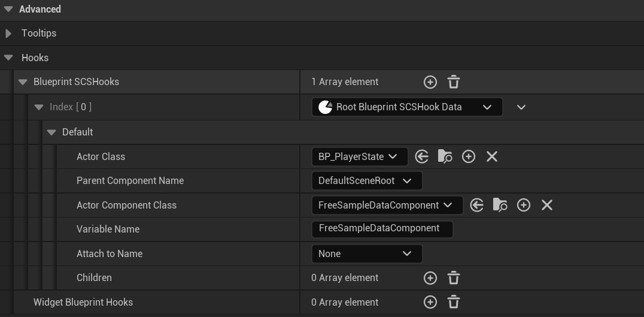Collapse the Blueprint SCSHooks array
This screenshot has width=644, height=317.
(23, 82)
